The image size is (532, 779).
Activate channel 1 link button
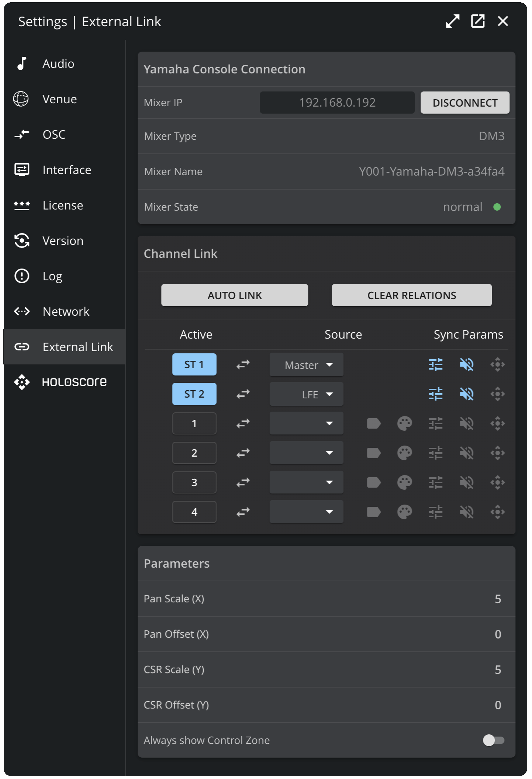coord(194,423)
